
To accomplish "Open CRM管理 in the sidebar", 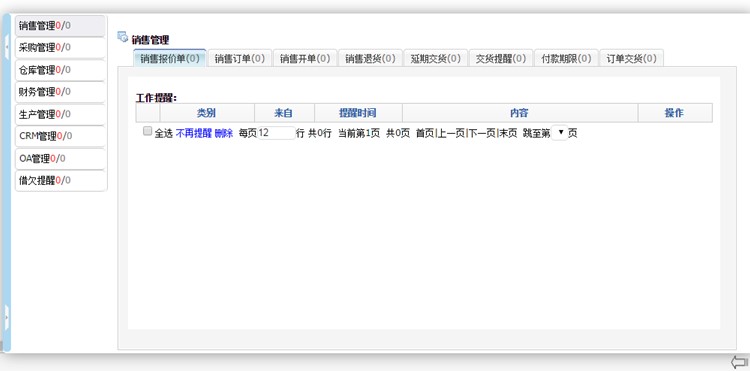I will (61, 136).
